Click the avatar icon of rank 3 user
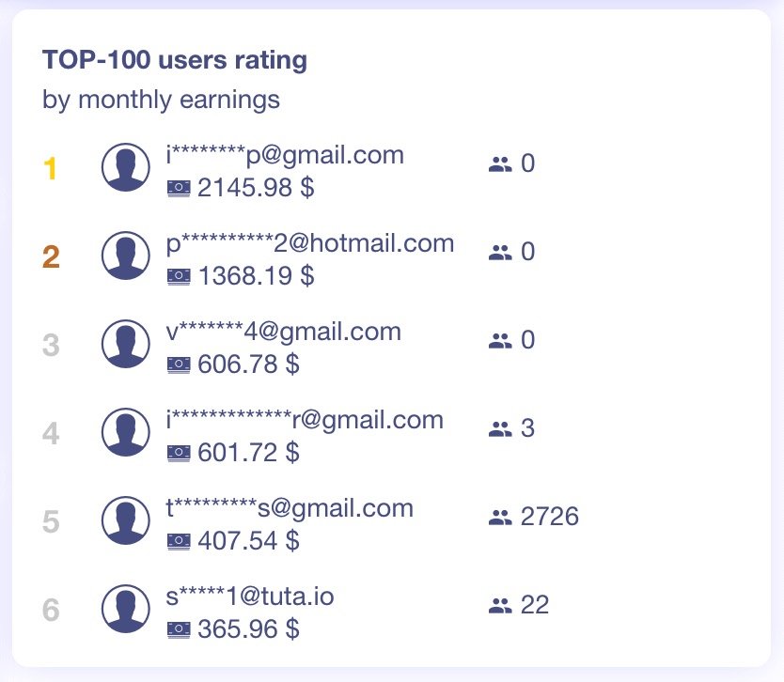 pyautogui.click(x=126, y=344)
